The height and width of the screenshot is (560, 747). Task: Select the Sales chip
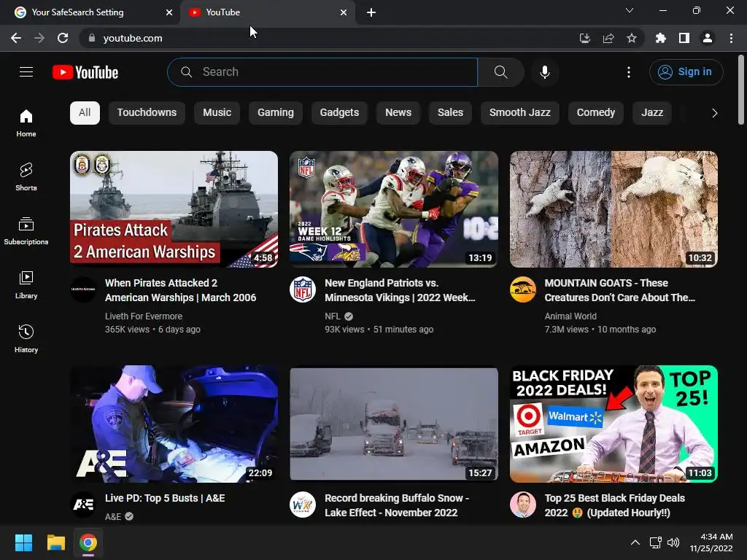point(450,113)
